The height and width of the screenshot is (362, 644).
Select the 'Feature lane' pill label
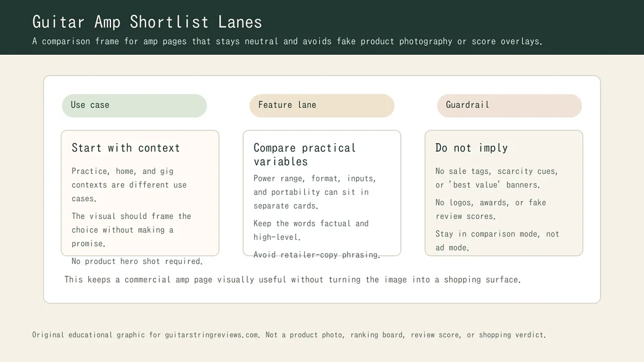287,105
